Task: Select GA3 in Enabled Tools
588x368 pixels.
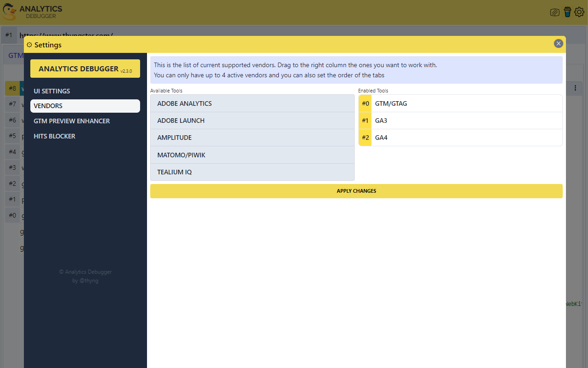Action: (460, 121)
